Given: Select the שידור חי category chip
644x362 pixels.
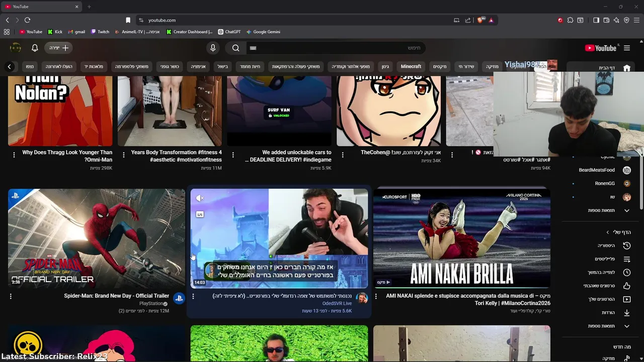Looking at the screenshot, I should click(466, 66).
